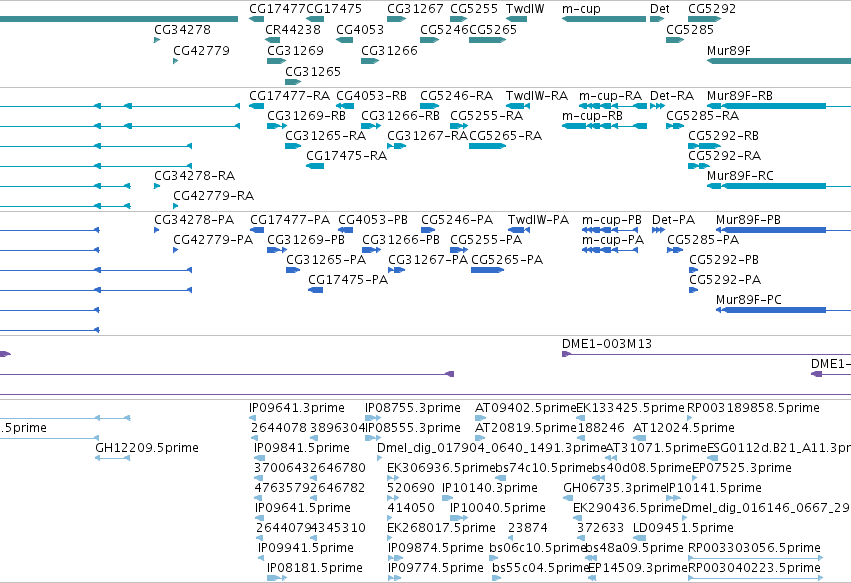Click the IP10140.3prime EST
Viewport: 851px width, 583px height.
[x=447, y=498]
